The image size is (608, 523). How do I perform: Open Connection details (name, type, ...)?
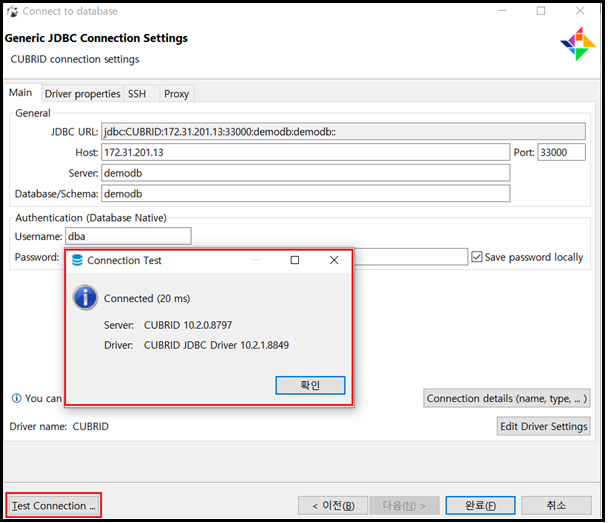(507, 398)
